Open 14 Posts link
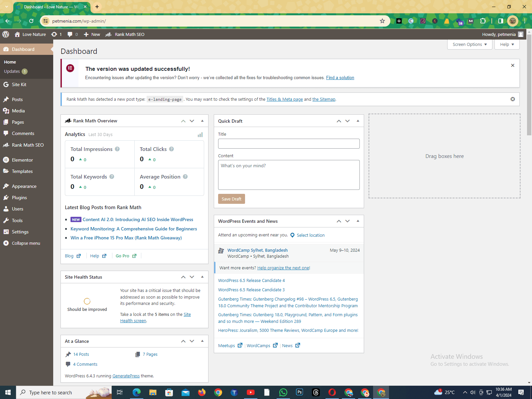532x399 pixels. [81, 354]
